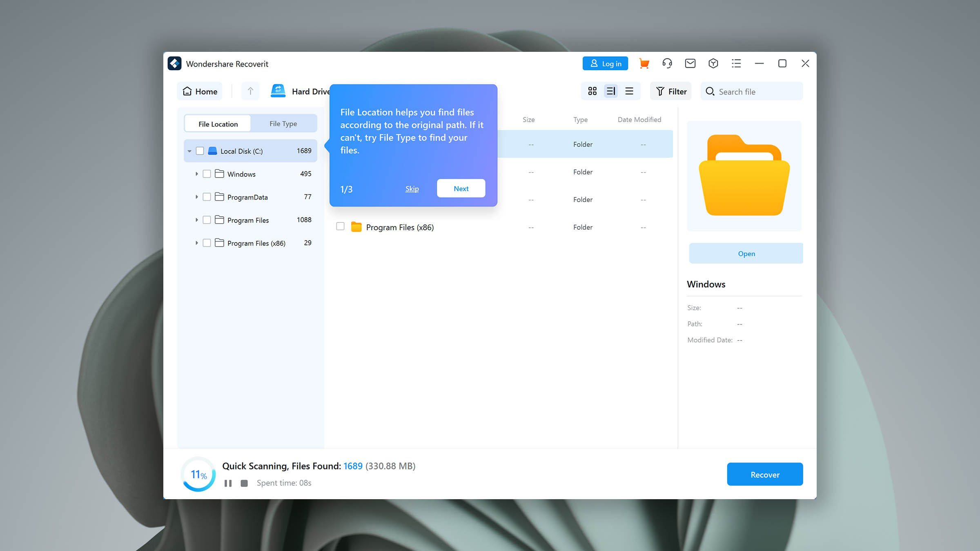Stop the scan with square button
Viewport: 980px width, 551px height.
coord(244,483)
